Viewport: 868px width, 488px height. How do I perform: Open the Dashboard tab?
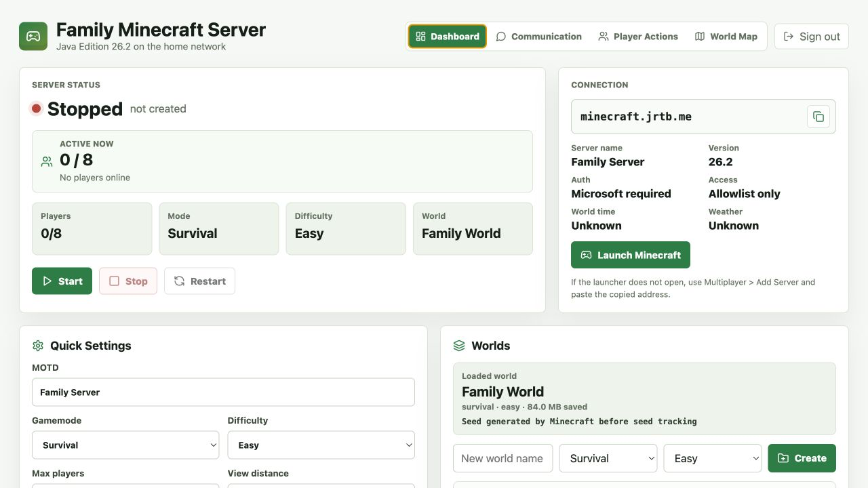coord(448,37)
